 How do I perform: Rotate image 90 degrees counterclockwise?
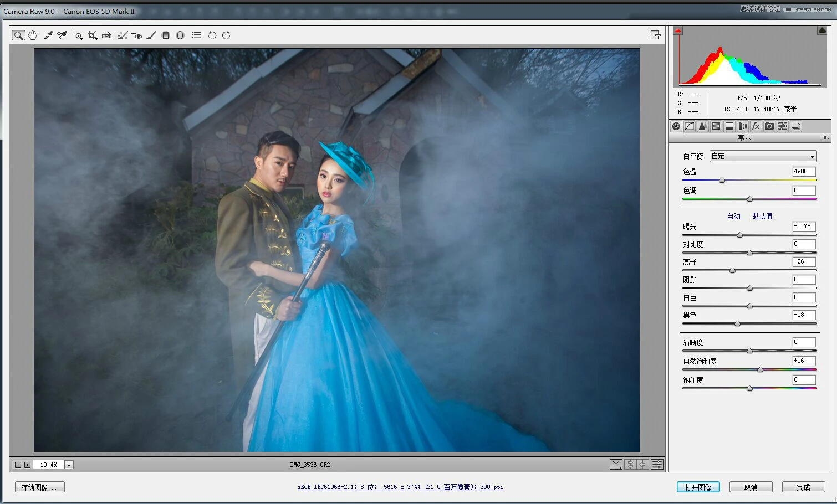tap(212, 35)
